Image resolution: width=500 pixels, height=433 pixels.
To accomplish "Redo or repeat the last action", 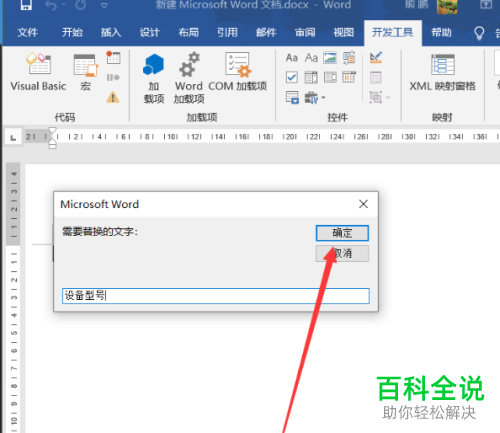I will pos(81,5).
